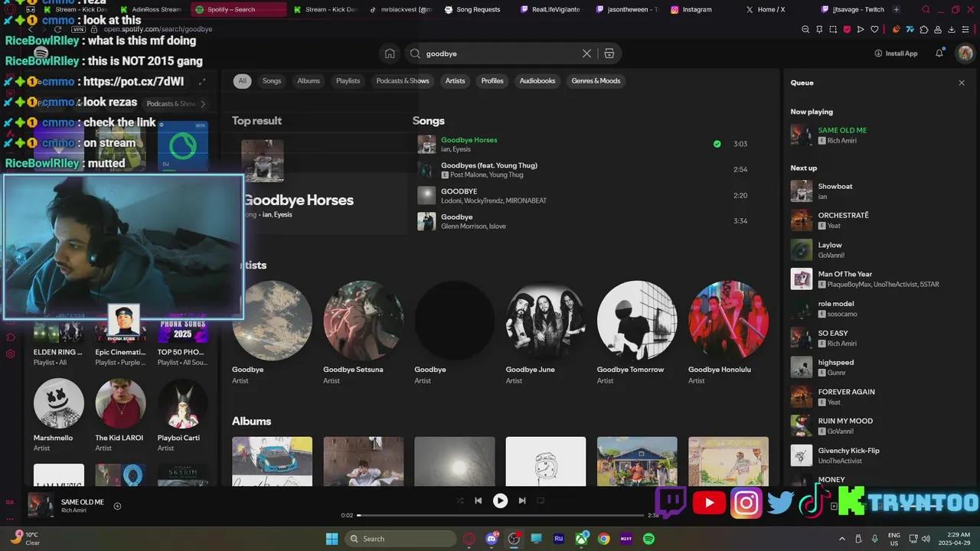The height and width of the screenshot is (551, 980).
Task: Clear the goodbye search query
Action: pyautogui.click(x=586, y=54)
